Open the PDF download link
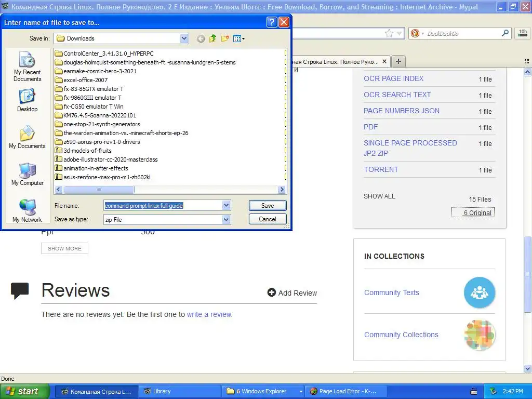The height and width of the screenshot is (399, 532). click(x=370, y=127)
